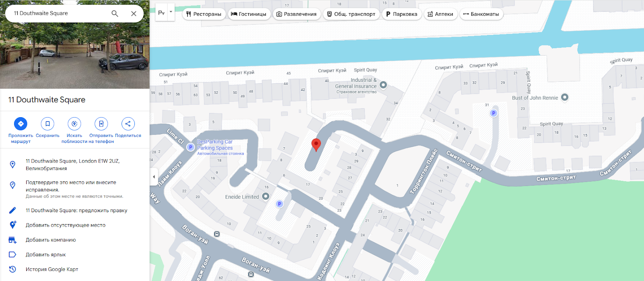
Task: Click the Поделиться share icon
Action: [x=128, y=124]
